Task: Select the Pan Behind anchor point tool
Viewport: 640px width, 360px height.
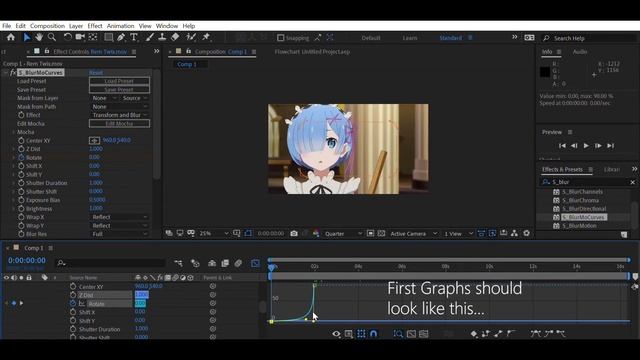Action: click(x=93, y=37)
